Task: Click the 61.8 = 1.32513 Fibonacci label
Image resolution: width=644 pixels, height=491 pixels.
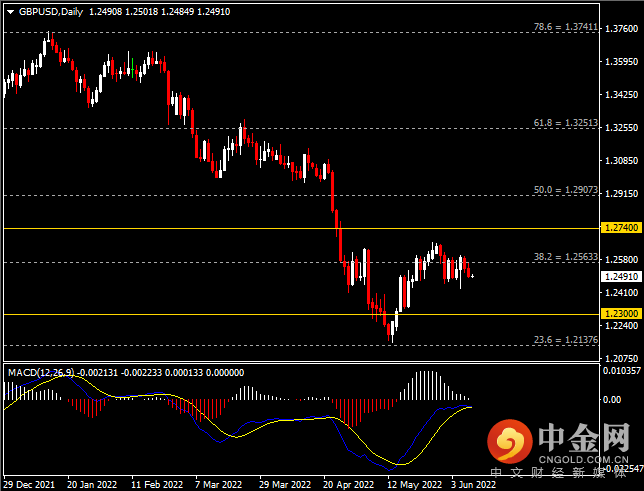Action: click(566, 123)
